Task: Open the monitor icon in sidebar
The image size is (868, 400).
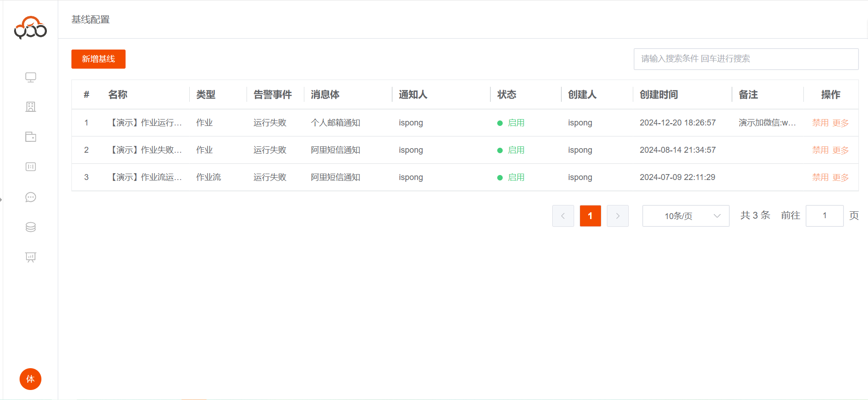Action: (30, 77)
